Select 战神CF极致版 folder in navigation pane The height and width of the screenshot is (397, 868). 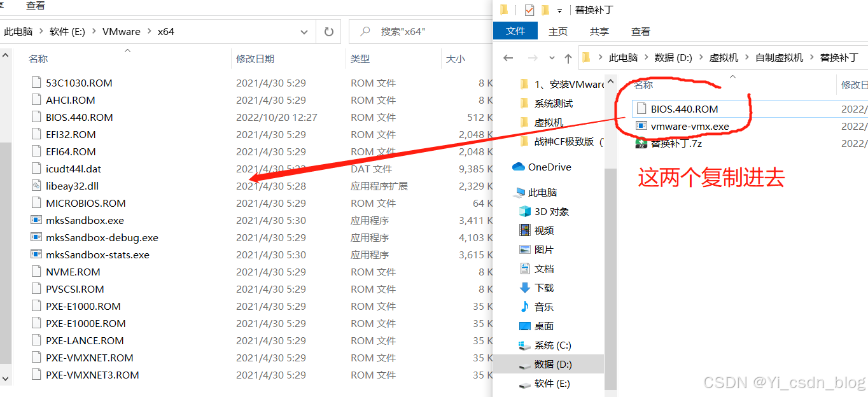pos(563,141)
